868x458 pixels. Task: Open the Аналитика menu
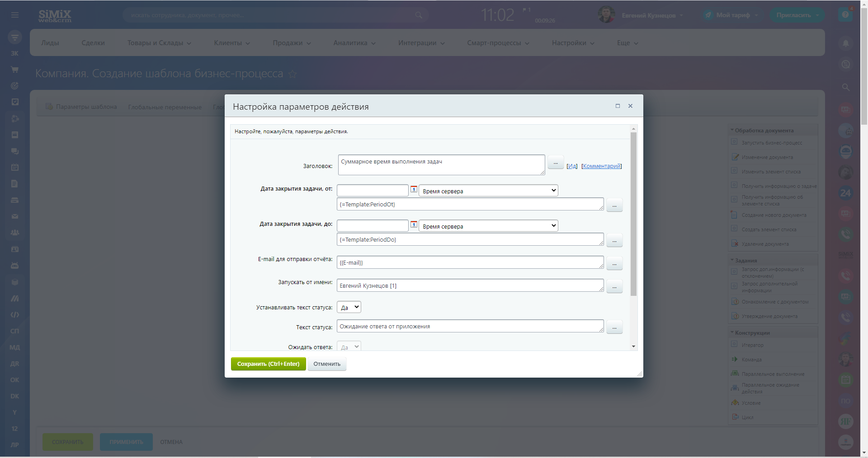tap(354, 43)
